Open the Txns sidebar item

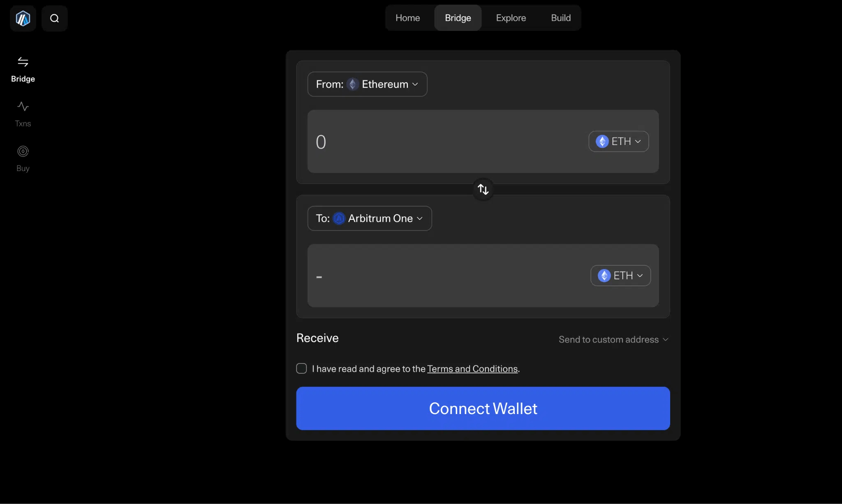pos(23,115)
